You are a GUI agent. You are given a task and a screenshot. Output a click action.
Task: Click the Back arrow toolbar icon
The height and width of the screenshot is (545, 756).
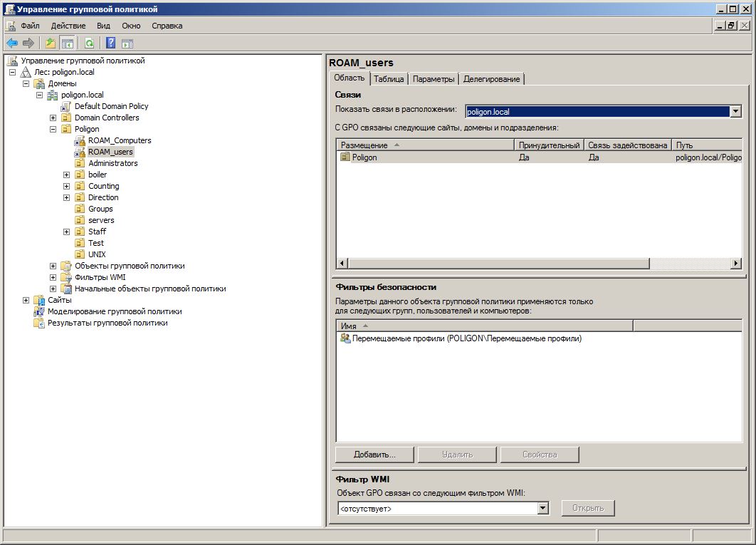[12, 43]
